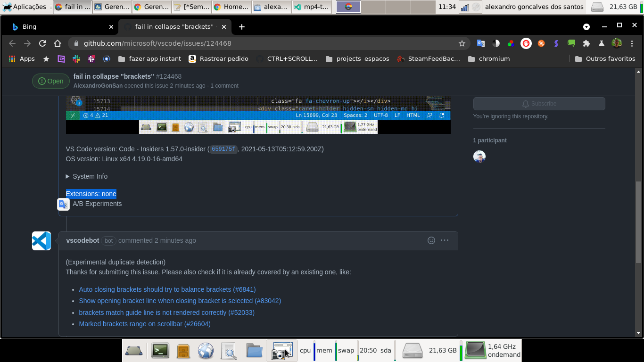Image resolution: width=644 pixels, height=362 pixels.
Task: Open the vscodebot username link
Action: 83,240
